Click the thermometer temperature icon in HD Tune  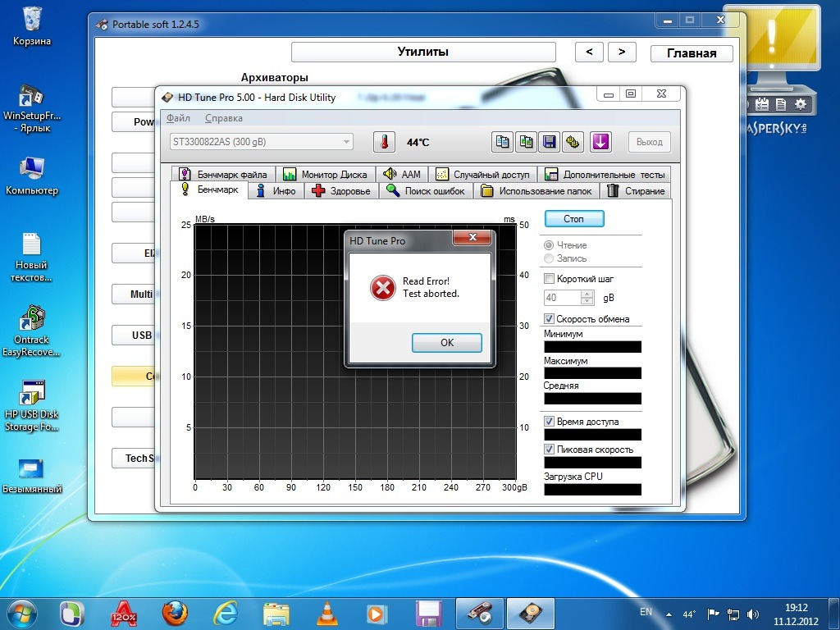[x=384, y=142]
